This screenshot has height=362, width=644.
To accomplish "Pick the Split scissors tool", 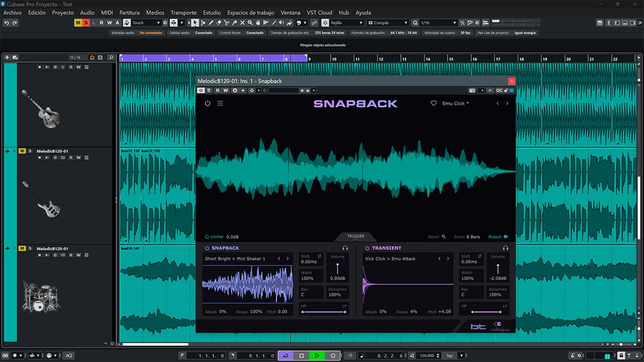I will click(227, 23).
